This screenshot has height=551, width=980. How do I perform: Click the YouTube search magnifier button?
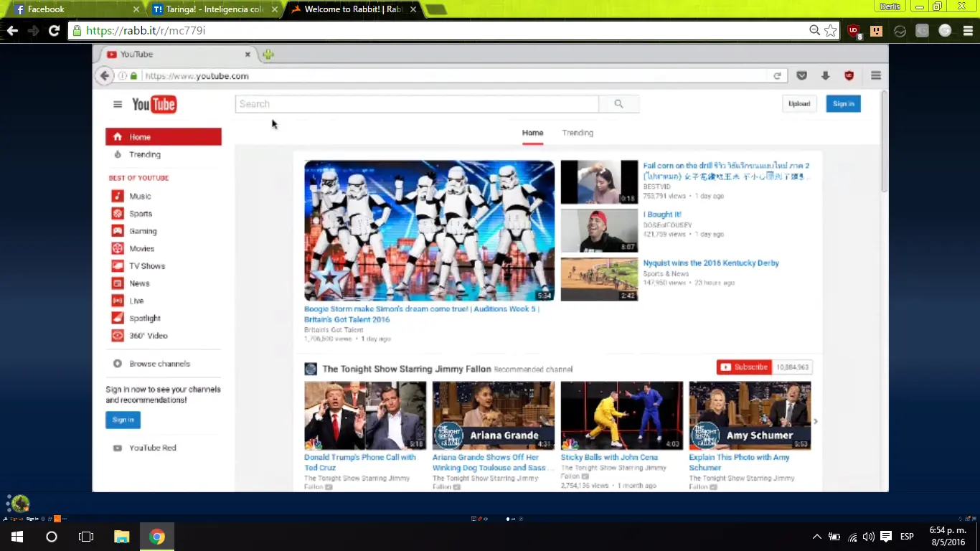pos(618,104)
